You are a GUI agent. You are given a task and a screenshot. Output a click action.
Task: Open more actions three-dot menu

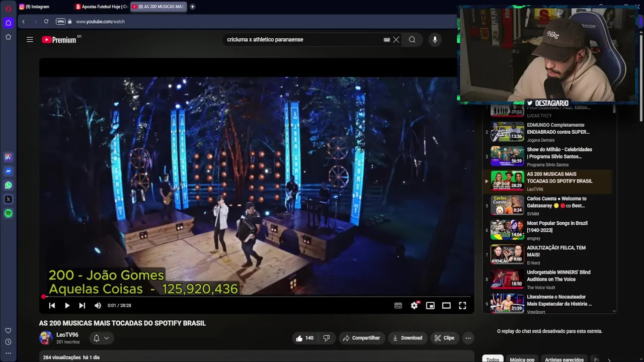coord(468,338)
